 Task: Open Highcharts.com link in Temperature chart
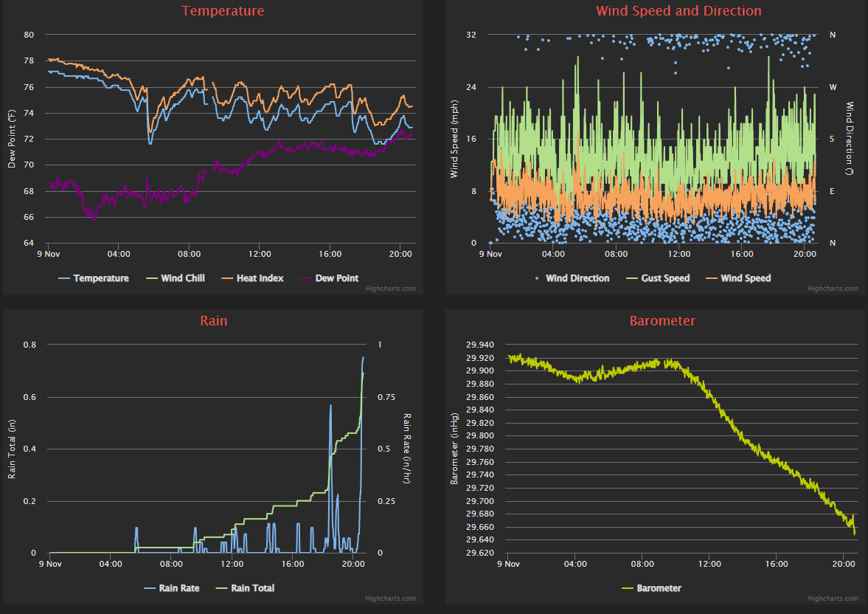[x=390, y=288]
